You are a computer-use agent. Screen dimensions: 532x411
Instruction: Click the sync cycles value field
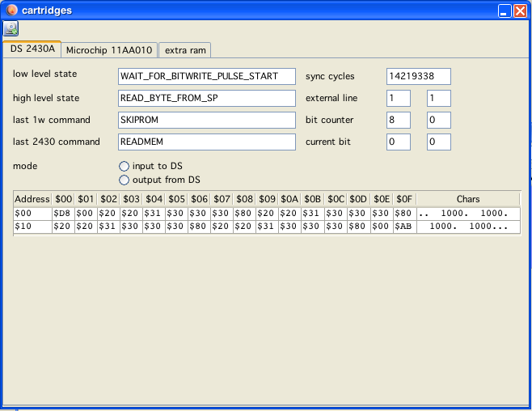coord(418,76)
